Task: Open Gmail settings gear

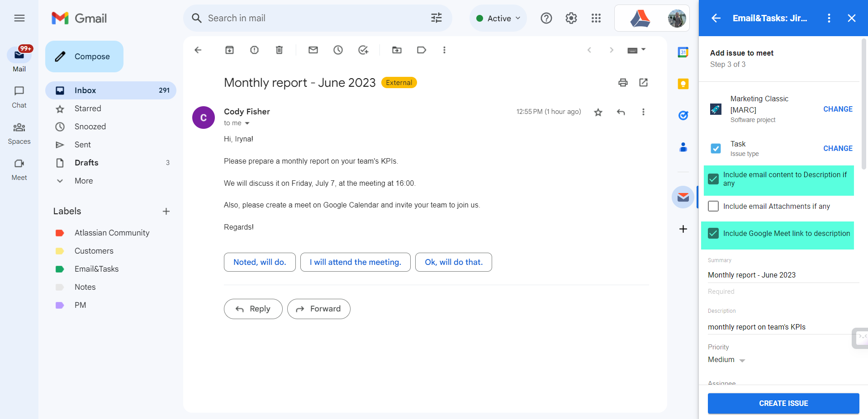Action: click(571, 18)
